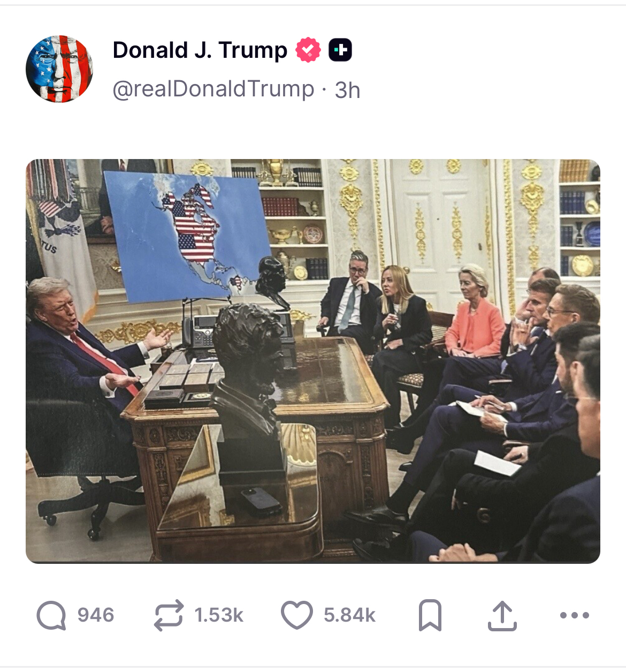
Task: Open Donald J. Trump display name profile
Action: pyautogui.click(x=200, y=50)
